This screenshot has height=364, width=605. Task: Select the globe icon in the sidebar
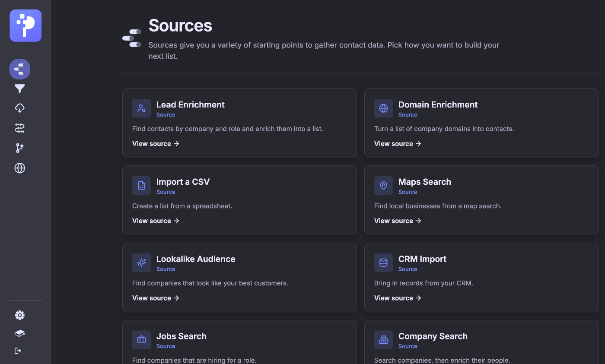point(20,168)
